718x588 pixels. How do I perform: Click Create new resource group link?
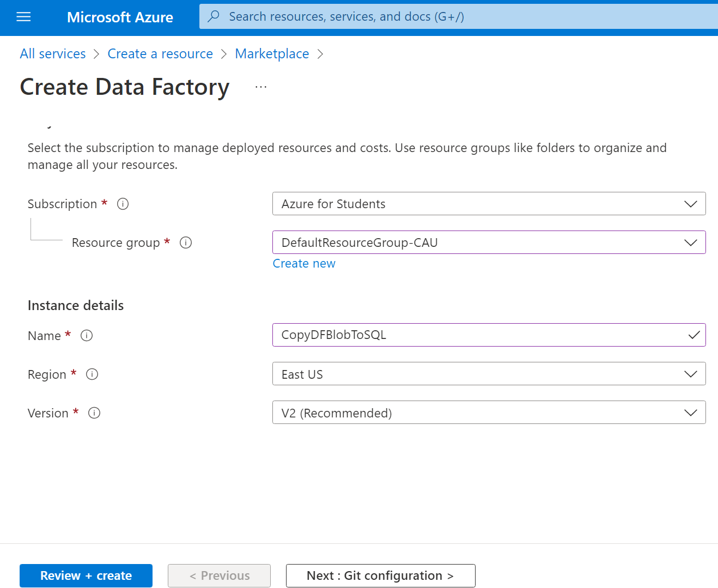click(x=304, y=264)
